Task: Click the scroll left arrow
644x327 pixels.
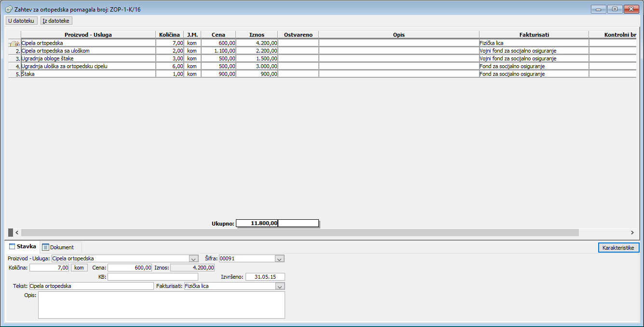Action: coord(16,232)
